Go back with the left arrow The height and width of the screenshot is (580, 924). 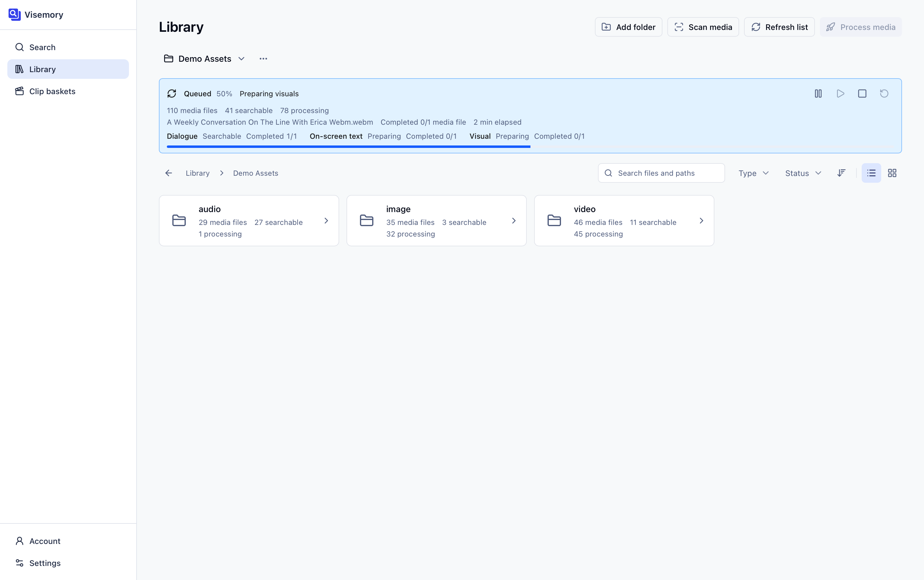point(168,173)
